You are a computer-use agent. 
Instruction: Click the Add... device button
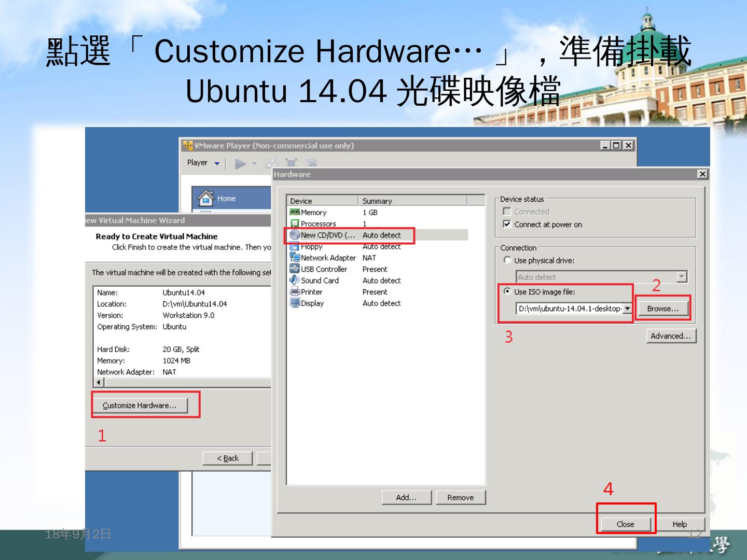tap(406, 497)
